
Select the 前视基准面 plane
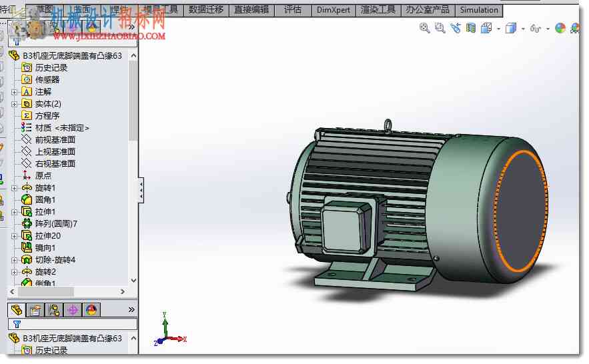[55, 140]
